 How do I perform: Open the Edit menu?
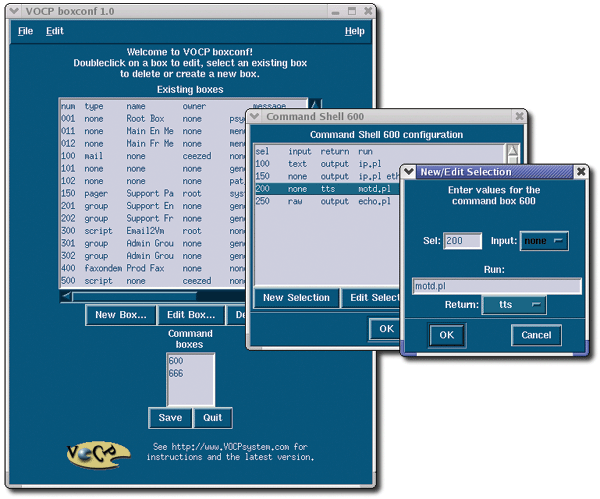pos(54,31)
